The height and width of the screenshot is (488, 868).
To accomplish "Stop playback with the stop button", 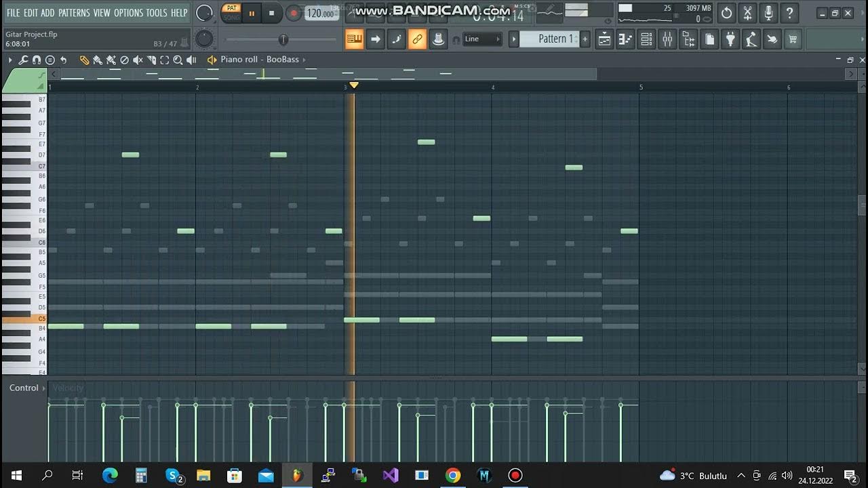I will click(272, 13).
